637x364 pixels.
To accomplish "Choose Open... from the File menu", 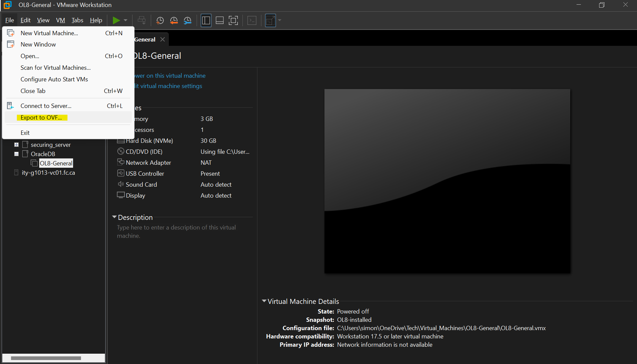I will 68,56.
